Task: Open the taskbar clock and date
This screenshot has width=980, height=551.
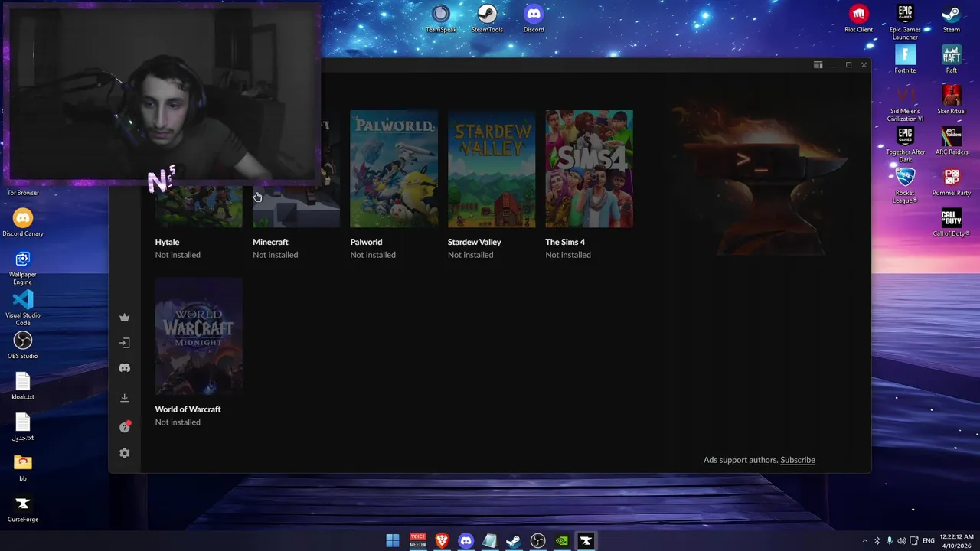Action: [957, 541]
